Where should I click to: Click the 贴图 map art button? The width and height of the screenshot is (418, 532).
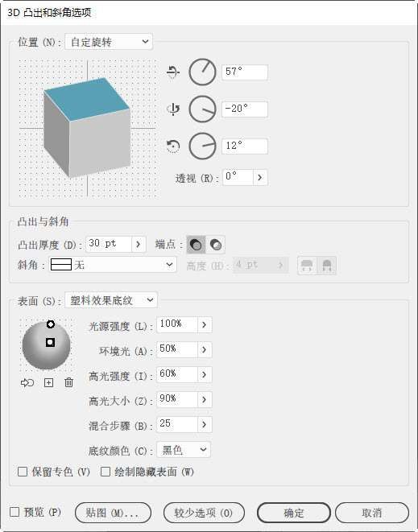(x=113, y=513)
